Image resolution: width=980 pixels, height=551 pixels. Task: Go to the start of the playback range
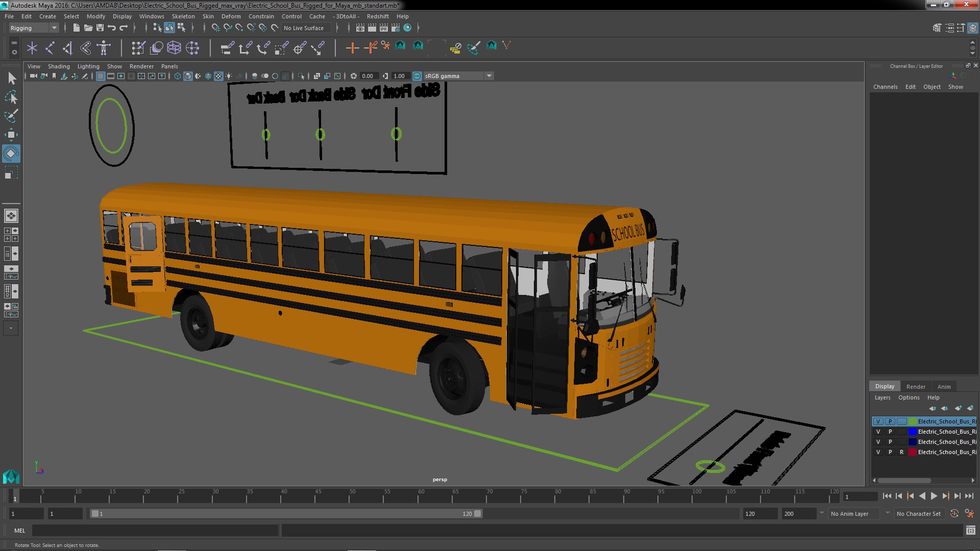coord(887,496)
